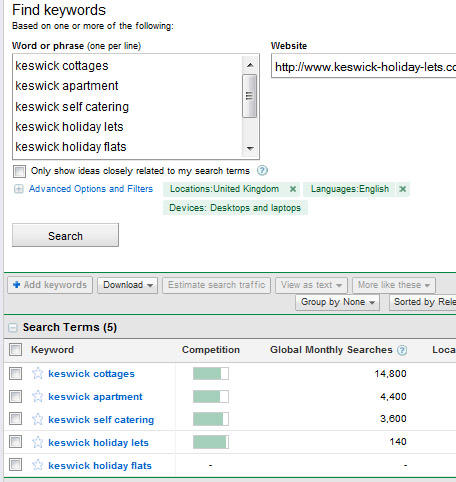Click competition bar for keswick self catering
The image size is (456, 482).
click(211, 419)
